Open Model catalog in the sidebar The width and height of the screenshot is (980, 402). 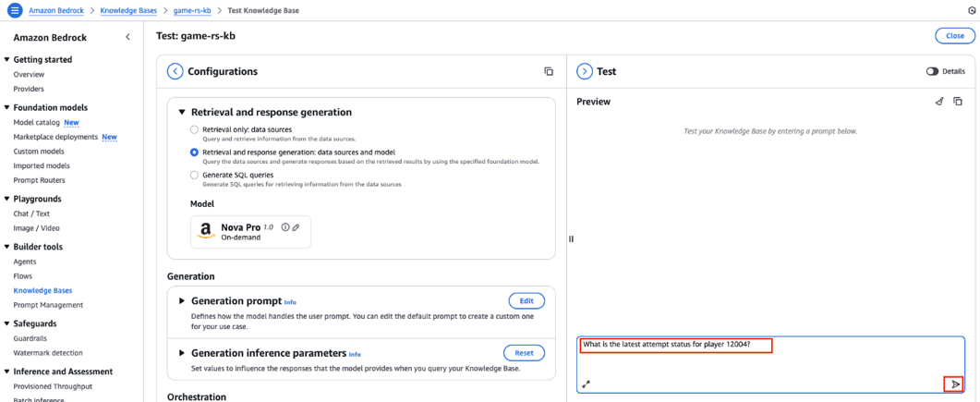pyautogui.click(x=36, y=123)
